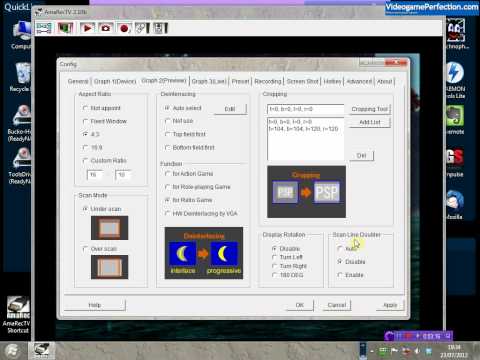The width and height of the screenshot is (480, 360).
Task: Select the for Action Game function
Action: tap(189, 173)
